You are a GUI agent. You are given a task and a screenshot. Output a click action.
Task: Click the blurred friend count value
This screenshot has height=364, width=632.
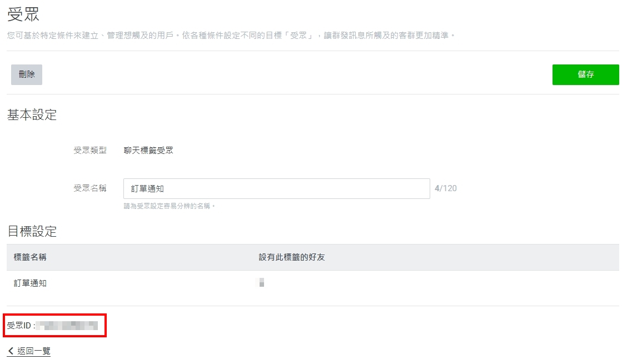coord(260,283)
